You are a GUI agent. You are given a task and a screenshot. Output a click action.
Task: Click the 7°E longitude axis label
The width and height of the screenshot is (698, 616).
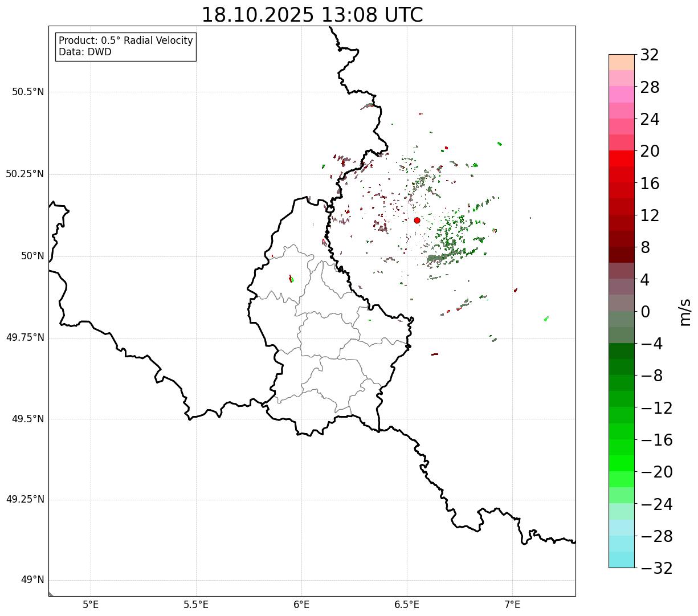pos(512,605)
